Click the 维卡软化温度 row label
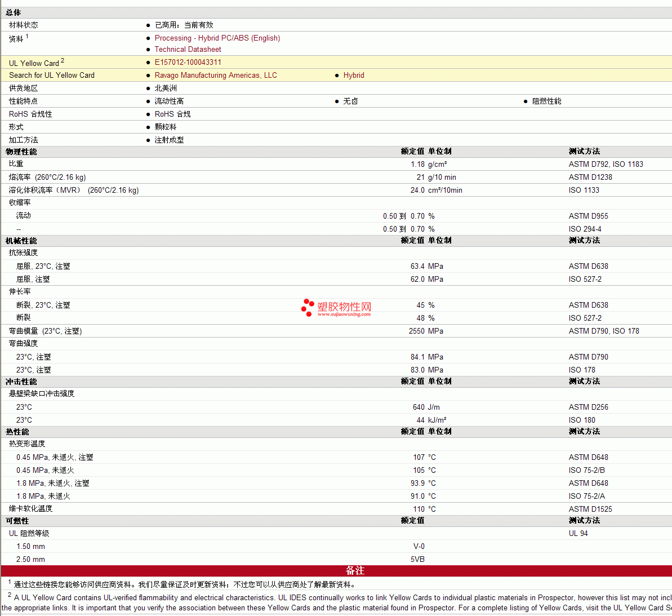This screenshot has width=672, height=616. (30, 508)
